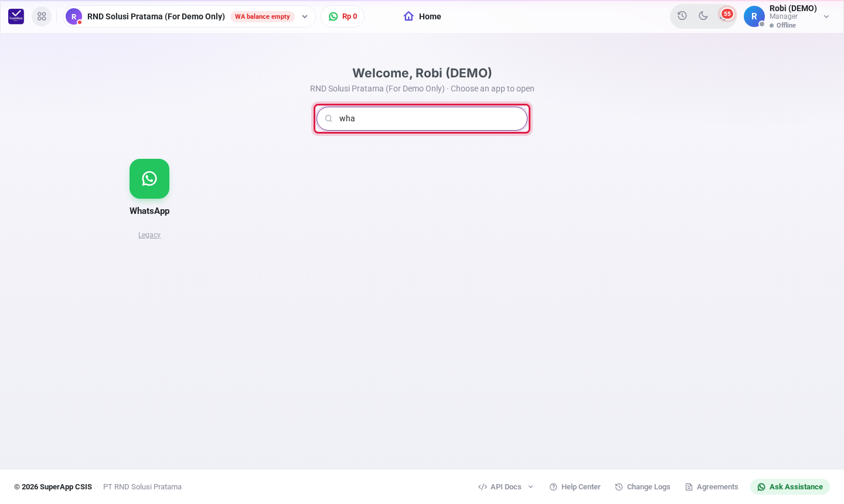Screen dimensions: 844x504
Task: Click the "PT RND Solusi Pratama" footer text
Action: [142, 487]
